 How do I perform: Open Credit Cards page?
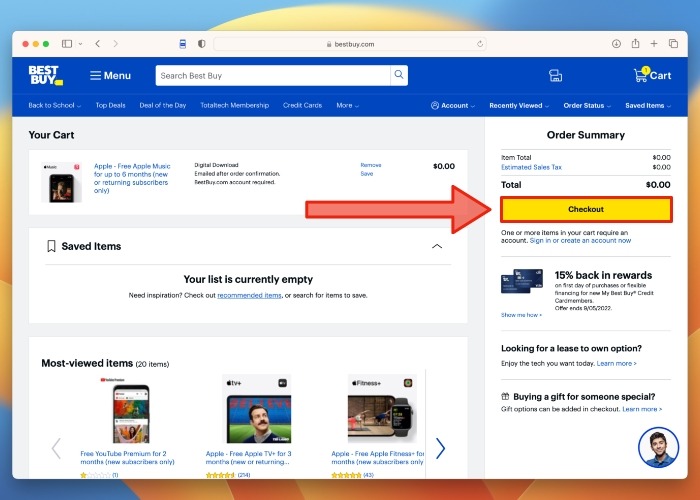click(x=302, y=105)
